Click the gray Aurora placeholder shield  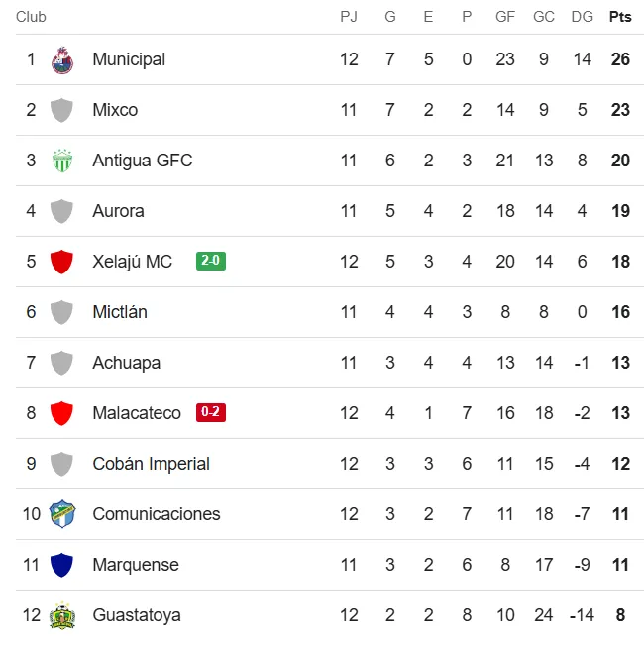pyautogui.click(x=62, y=211)
